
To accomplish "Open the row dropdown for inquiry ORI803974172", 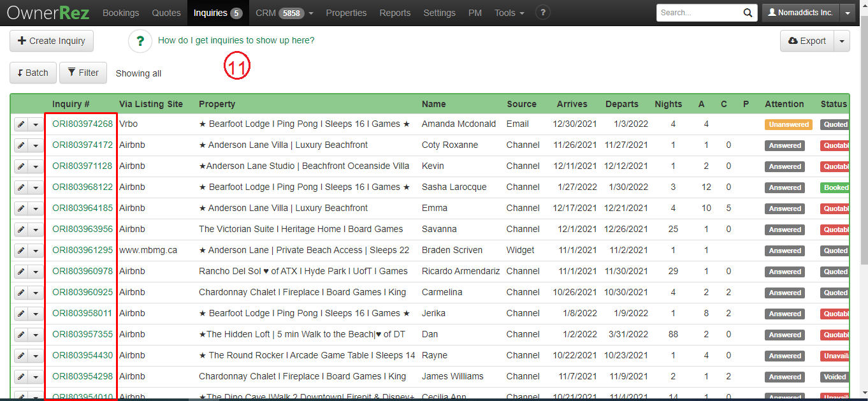I will coord(36,145).
